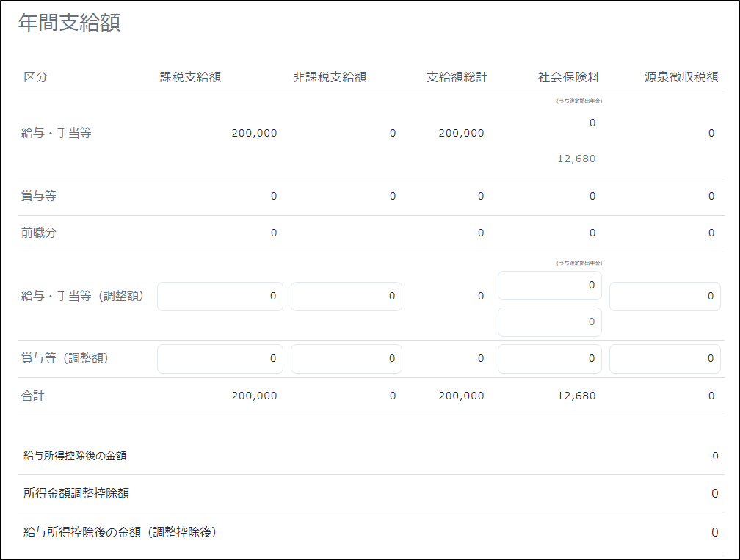Select the 源泉徴収税額 field for 賞与等(調整額)
Screen dimensions: 740x560
pyautogui.click(x=664, y=359)
